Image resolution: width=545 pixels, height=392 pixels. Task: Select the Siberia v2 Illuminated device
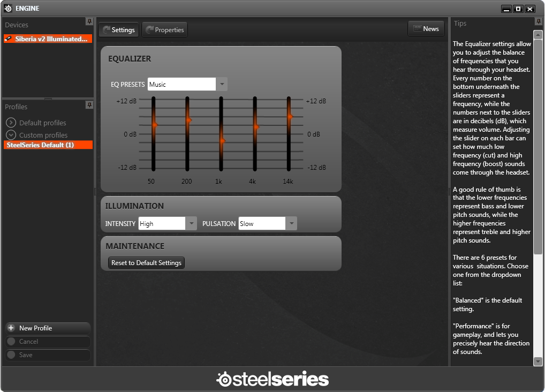48,39
